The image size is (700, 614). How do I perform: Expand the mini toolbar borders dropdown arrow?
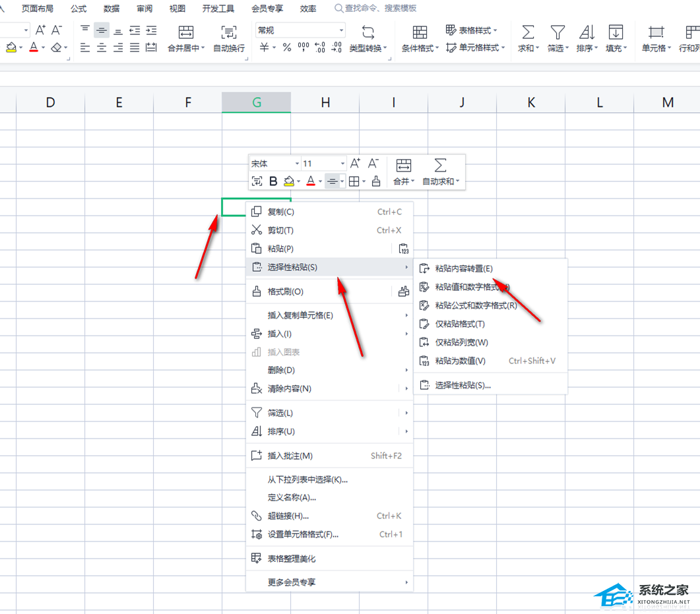click(364, 181)
